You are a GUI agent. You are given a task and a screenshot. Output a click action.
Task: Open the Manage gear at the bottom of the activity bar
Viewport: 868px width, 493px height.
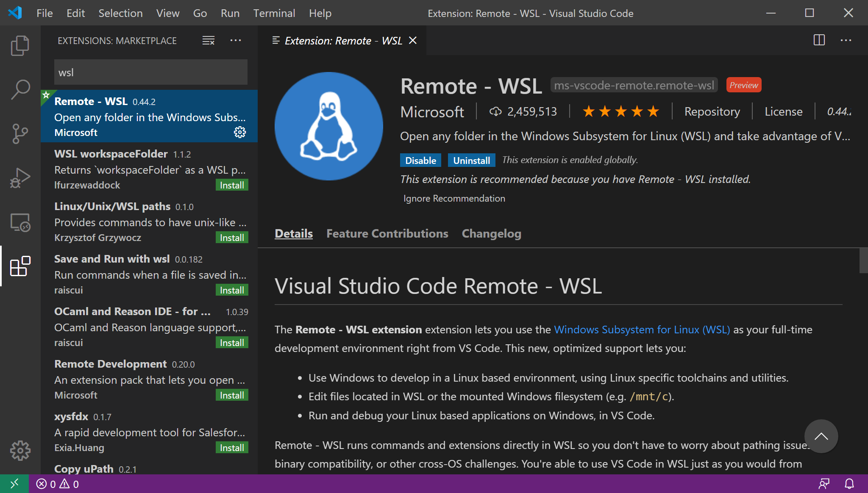coord(20,451)
